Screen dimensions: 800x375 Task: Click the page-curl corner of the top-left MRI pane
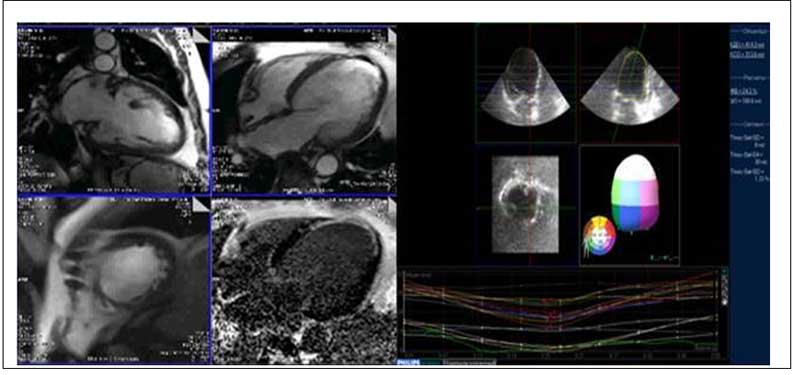point(202,33)
